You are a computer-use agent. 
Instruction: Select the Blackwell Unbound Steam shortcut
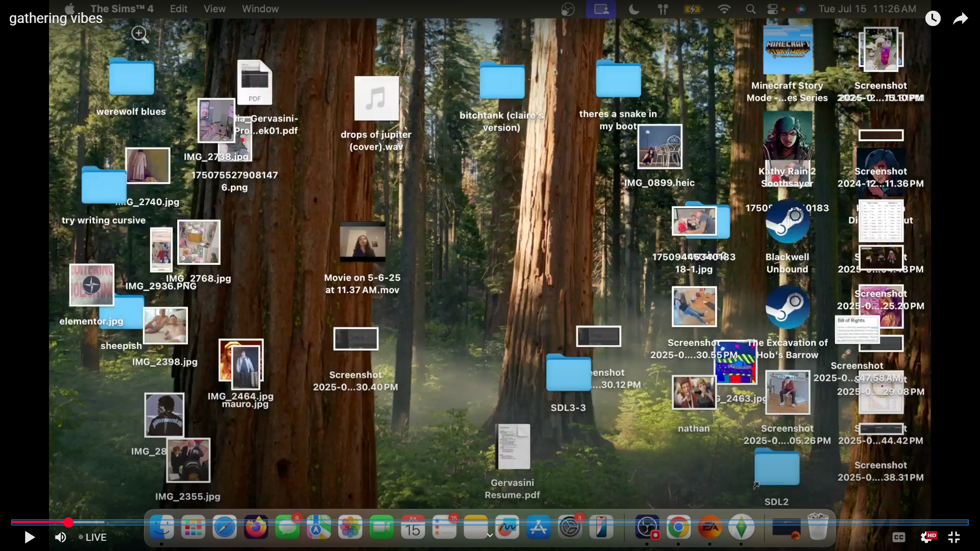click(x=787, y=222)
